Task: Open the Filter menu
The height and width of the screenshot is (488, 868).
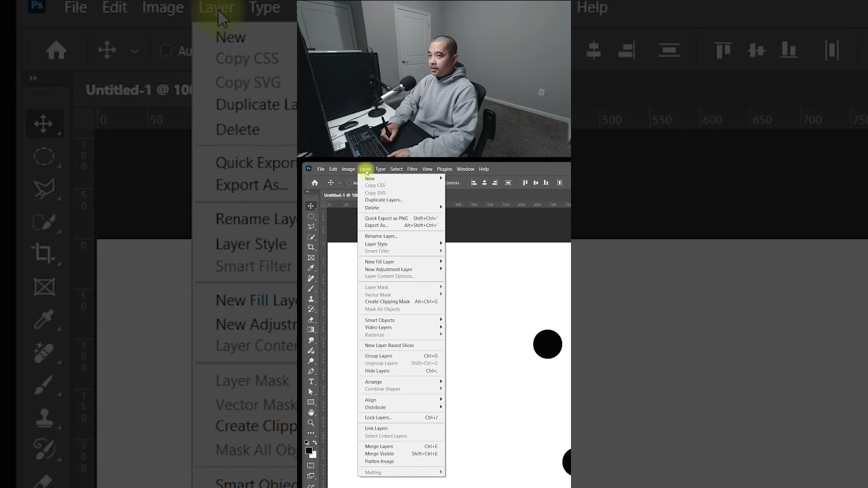Action: pos(412,169)
